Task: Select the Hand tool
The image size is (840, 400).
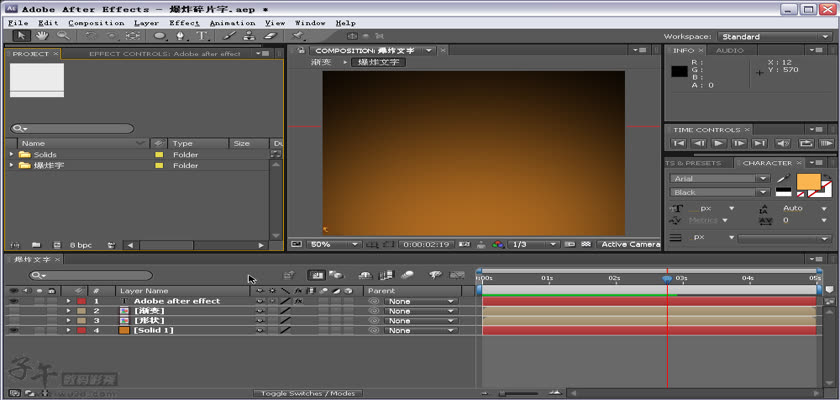Action: 42,36
